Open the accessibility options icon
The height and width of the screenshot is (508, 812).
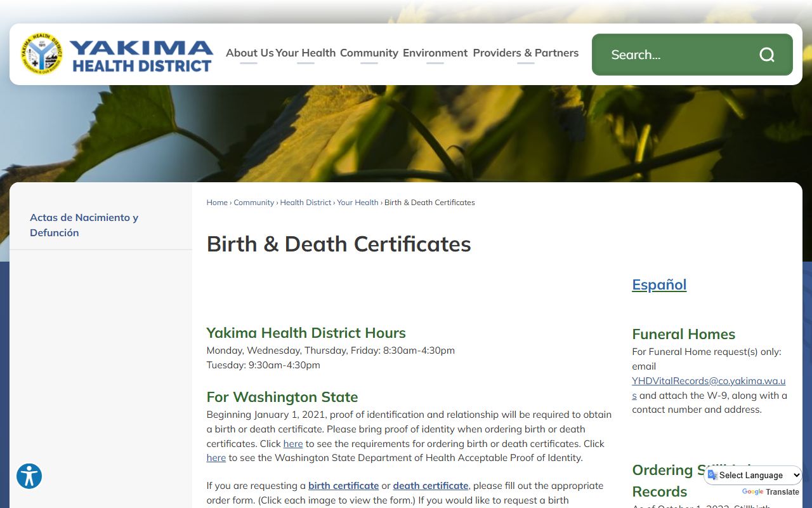(29, 476)
